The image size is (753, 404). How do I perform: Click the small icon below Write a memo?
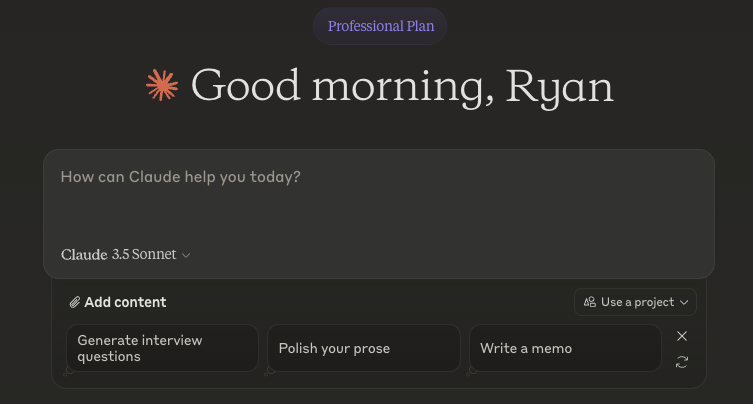coord(472,371)
